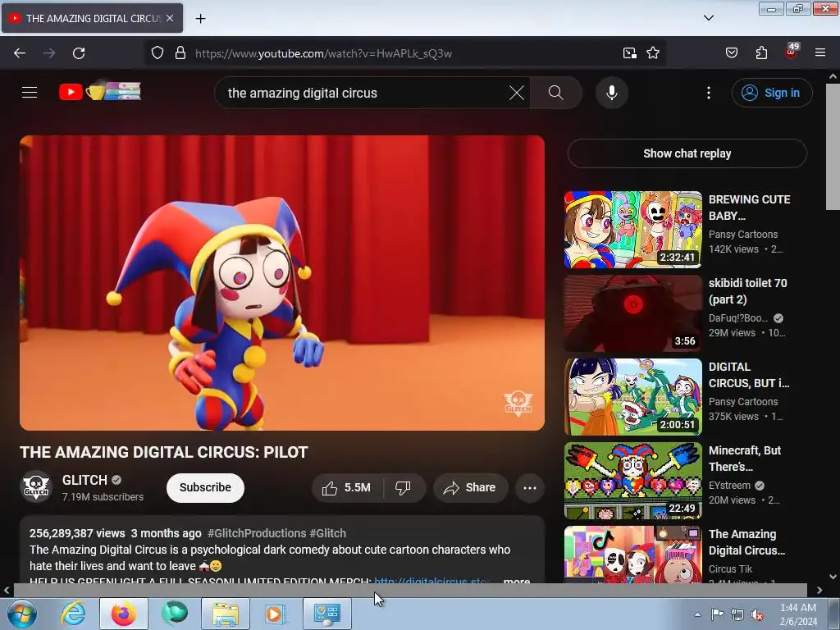This screenshot has width=840, height=630.
Task: Open DIGITAL CIRCUS, BUT thumbnail
Action: click(x=632, y=397)
